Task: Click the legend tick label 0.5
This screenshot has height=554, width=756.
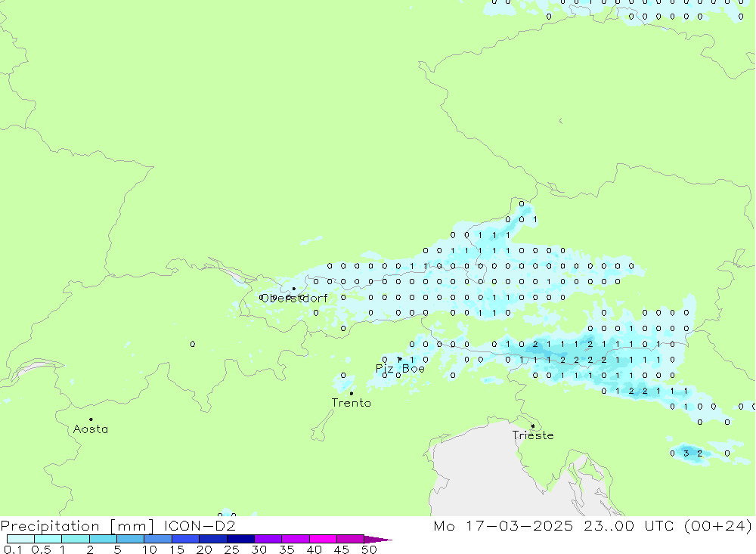Action: point(41,549)
